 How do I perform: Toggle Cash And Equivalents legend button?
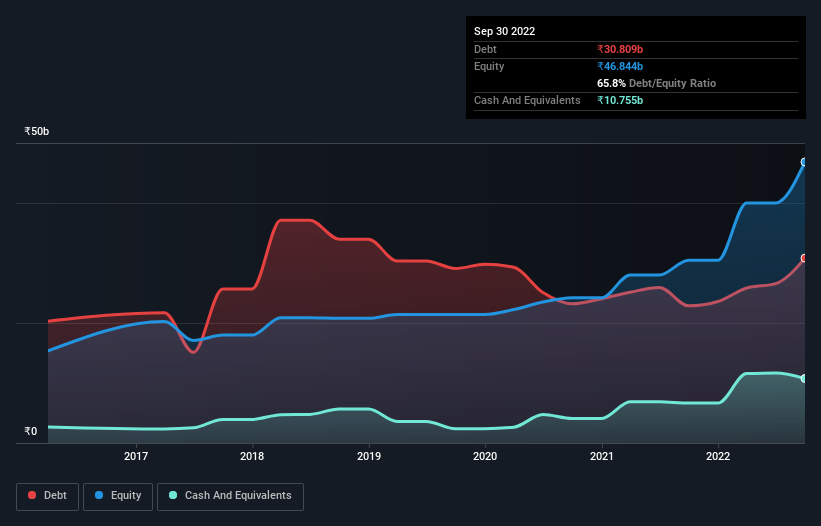click(x=230, y=496)
